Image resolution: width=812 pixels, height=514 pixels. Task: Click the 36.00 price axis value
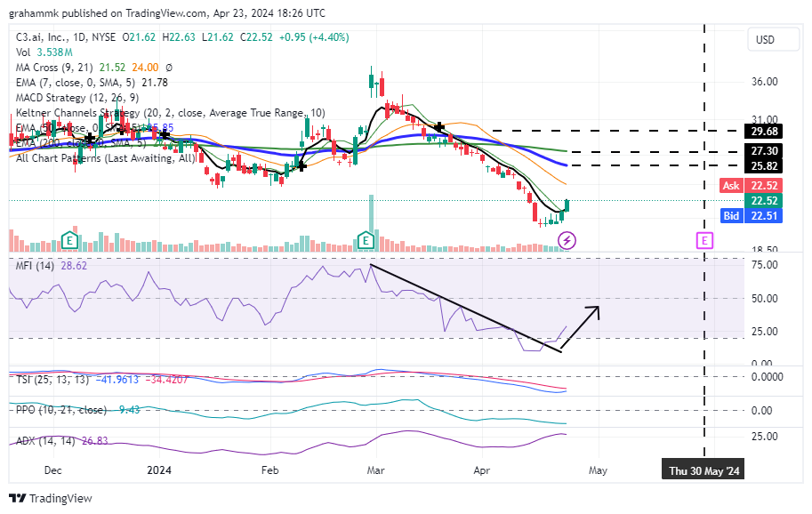coord(764,82)
